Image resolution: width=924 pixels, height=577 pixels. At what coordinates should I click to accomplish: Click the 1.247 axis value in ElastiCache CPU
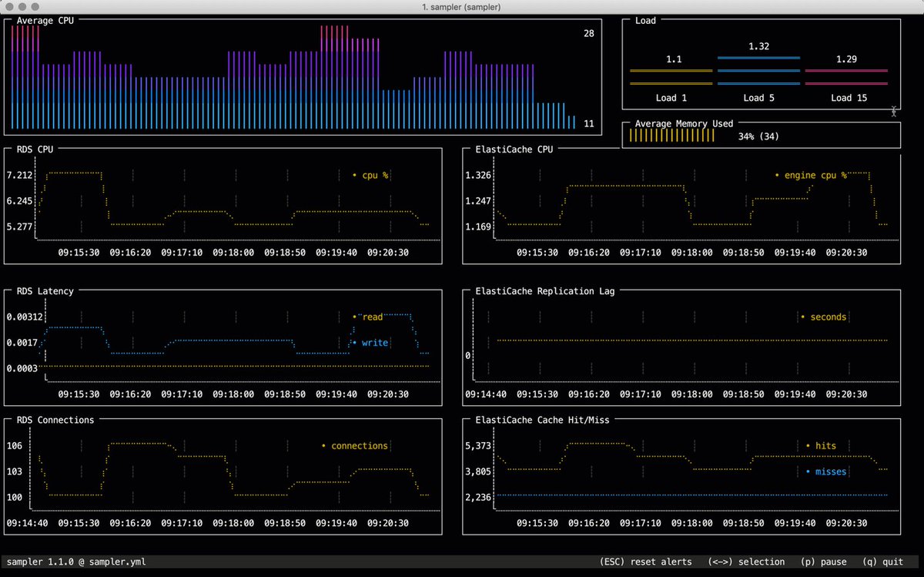pos(478,201)
